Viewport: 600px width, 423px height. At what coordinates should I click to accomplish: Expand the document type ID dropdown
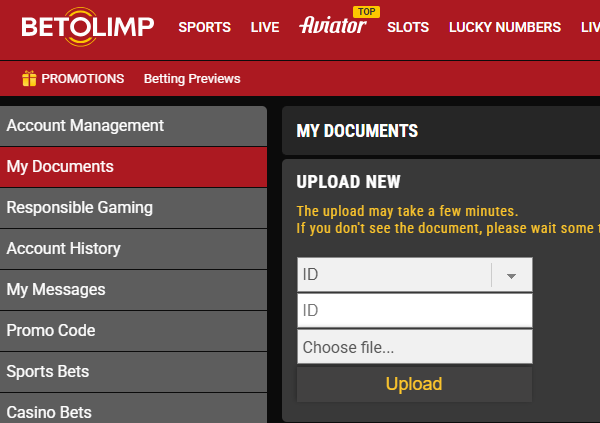click(x=415, y=274)
